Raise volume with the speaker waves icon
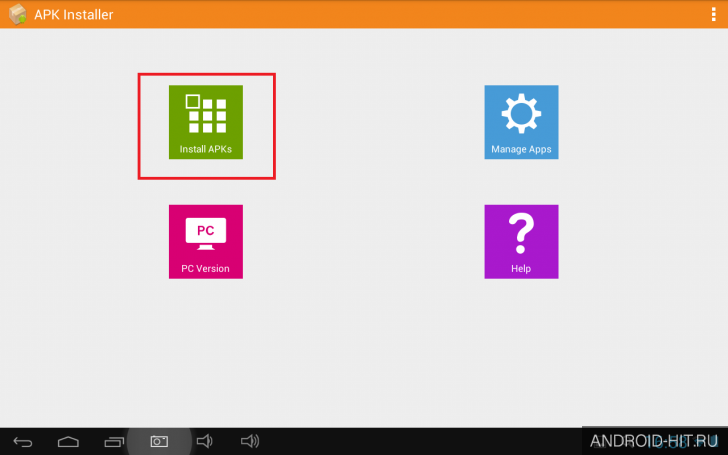Screen dimensions: 728x455 click(250, 441)
